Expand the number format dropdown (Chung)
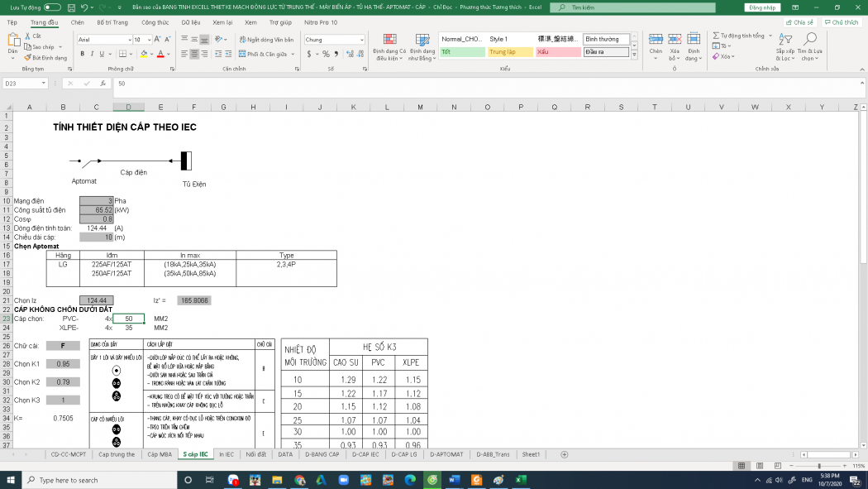 [361, 40]
